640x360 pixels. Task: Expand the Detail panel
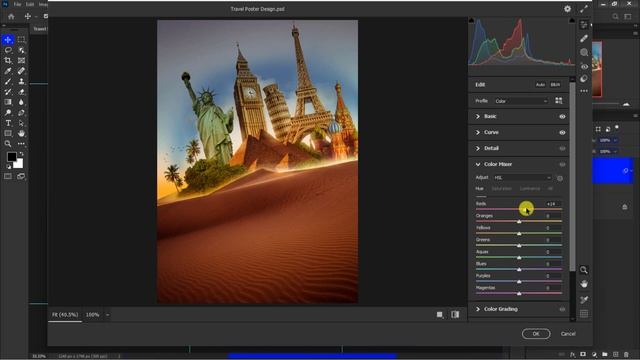point(478,148)
